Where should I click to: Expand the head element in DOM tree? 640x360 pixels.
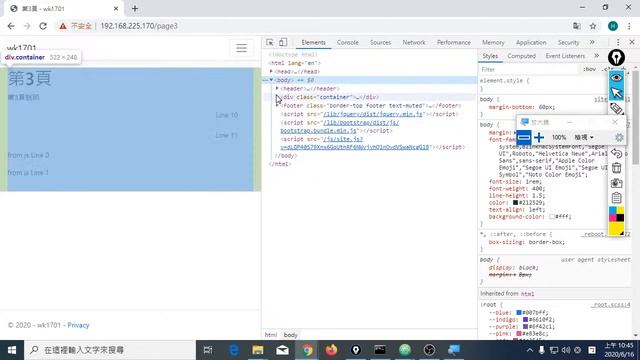tap(271, 71)
